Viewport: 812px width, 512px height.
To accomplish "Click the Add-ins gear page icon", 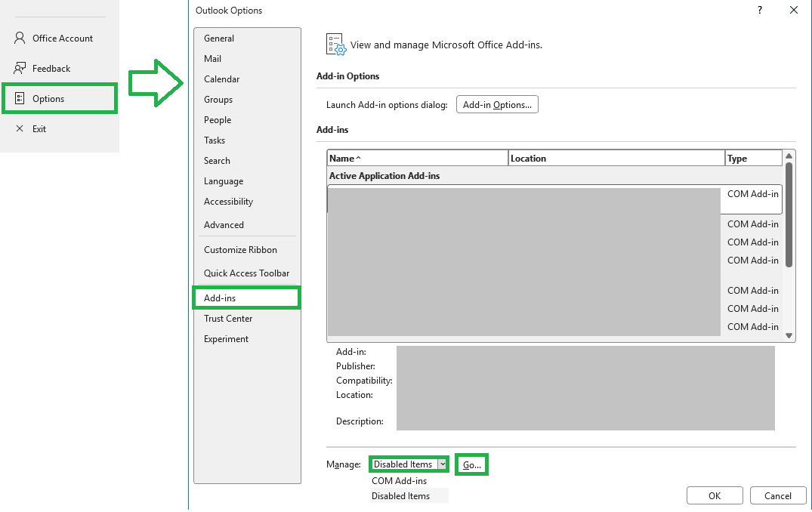I will point(336,45).
